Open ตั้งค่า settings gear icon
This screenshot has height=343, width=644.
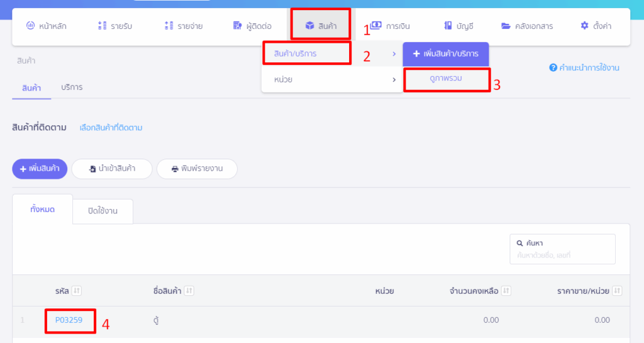coord(584,25)
